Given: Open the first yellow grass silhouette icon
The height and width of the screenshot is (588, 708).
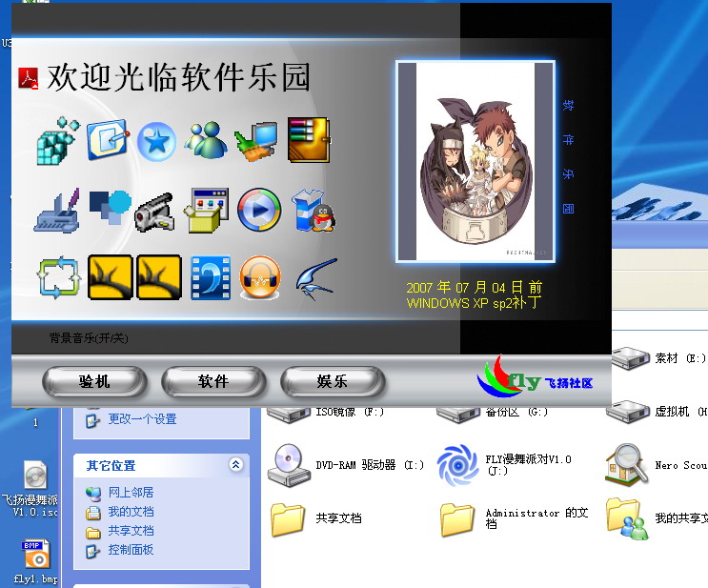Looking at the screenshot, I should [x=111, y=277].
